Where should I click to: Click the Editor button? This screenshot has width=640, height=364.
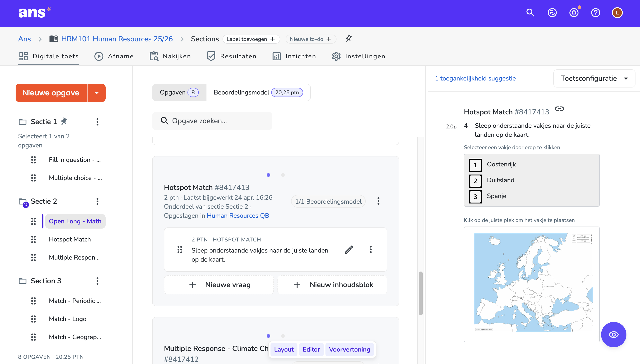(x=311, y=349)
